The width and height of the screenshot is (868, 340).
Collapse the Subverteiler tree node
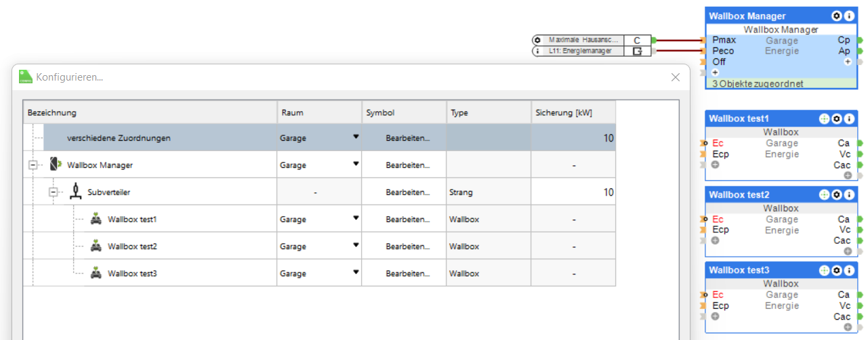(x=52, y=192)
